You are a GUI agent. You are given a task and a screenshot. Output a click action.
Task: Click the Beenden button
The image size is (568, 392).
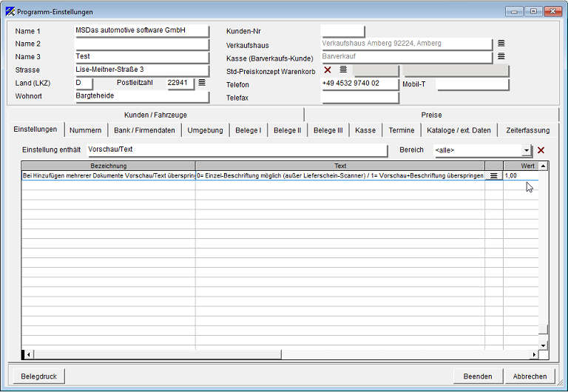(x=478, y=376)
